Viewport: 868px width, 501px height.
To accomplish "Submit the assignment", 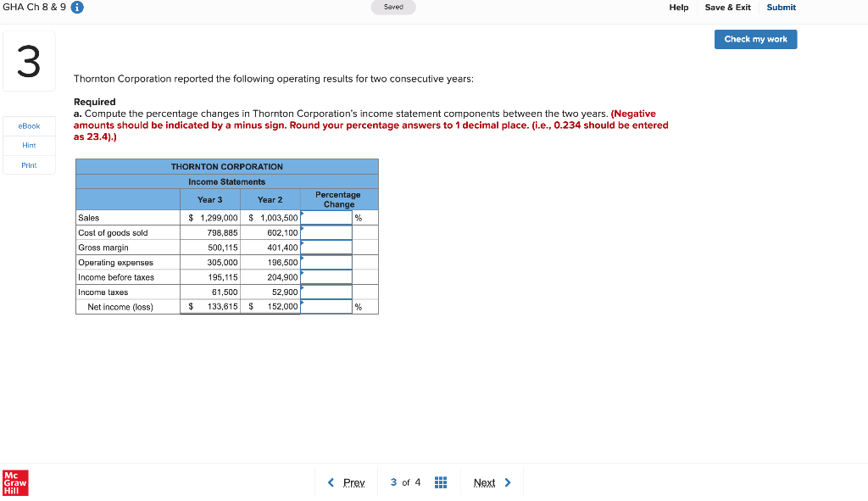I will (x=781, y=7).
